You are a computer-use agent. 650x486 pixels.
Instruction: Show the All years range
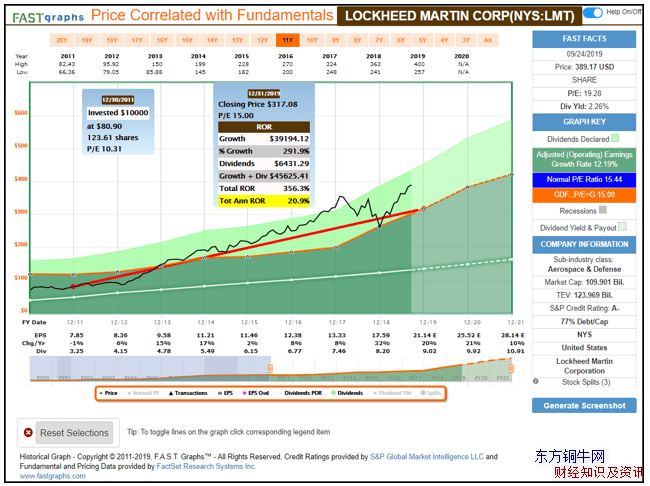[x=488, y=40]
